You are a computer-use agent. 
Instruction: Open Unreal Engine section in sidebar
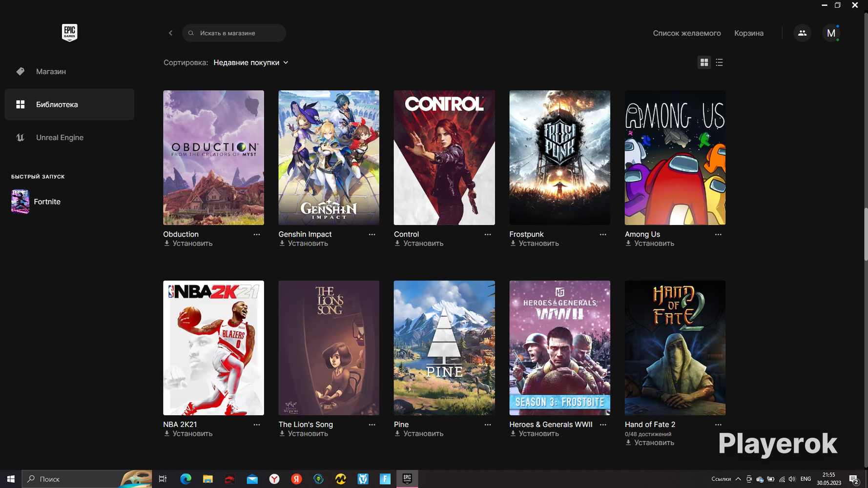pos(69,138)
